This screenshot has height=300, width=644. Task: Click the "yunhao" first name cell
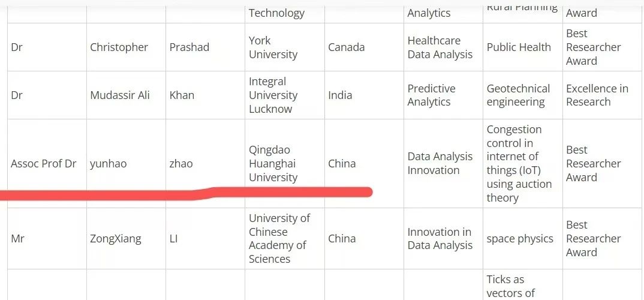[x=109, y=164]
